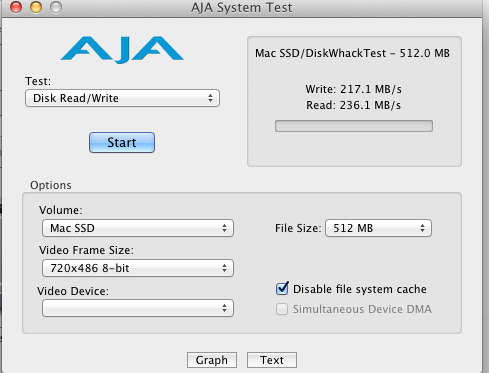
Task: Open the Volume dropdown showing Mac SSD
Action: click(x=138, y=228)
